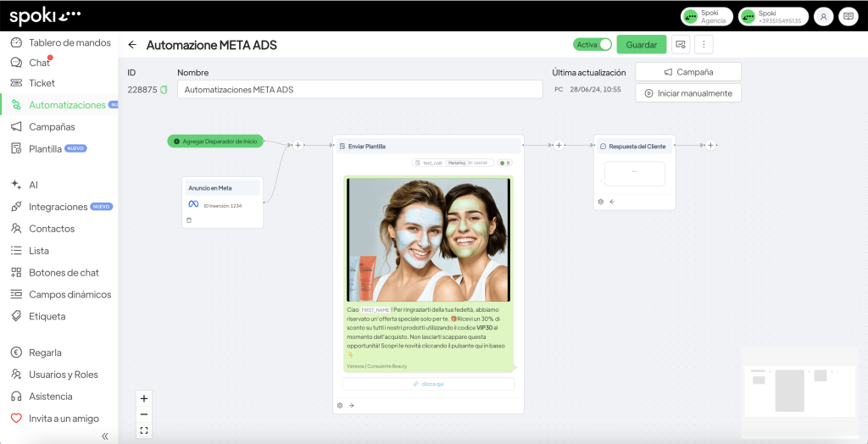Zoom out on the canvas
Screen dimensions: 868x444
(x=144, y=414)
